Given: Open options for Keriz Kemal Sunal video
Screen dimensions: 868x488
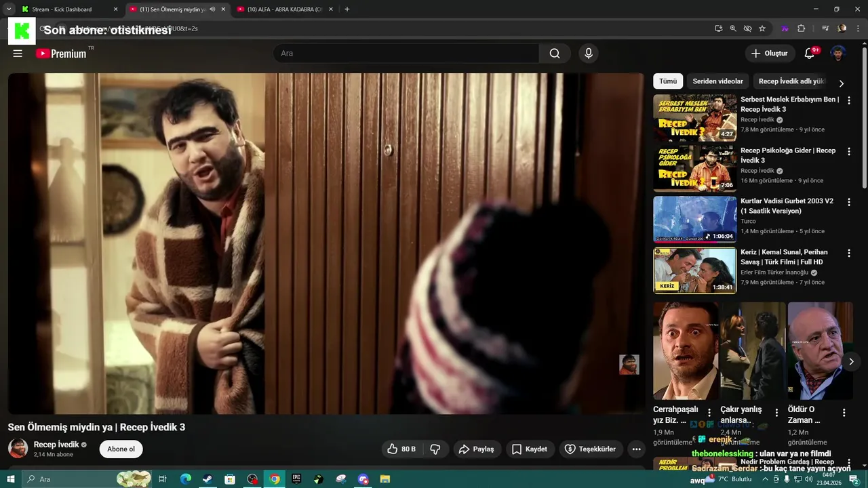Looking at the screenshot, I should click(x=848, y=253).
